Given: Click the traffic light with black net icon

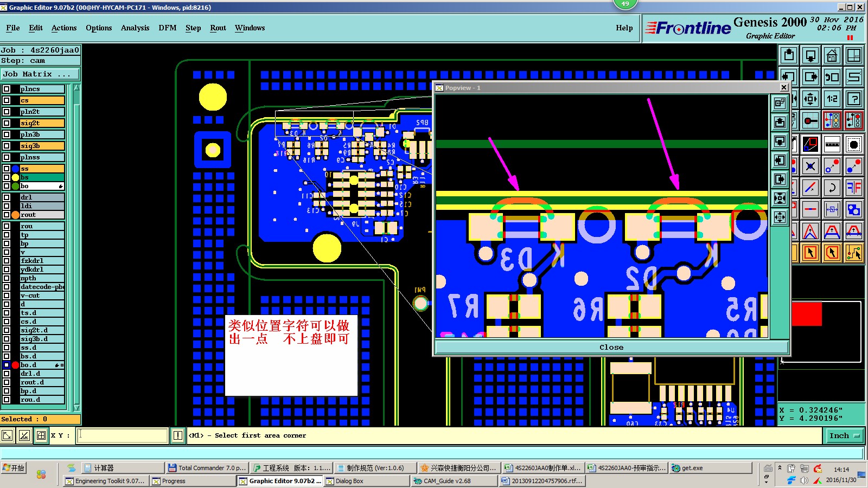Looking at the screenshot, I should pos(854,120).
